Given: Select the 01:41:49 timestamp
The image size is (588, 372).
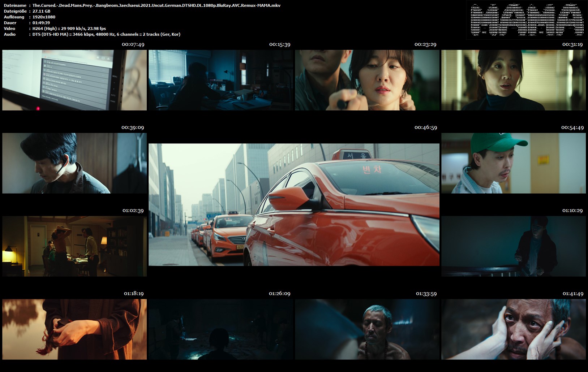Looking at the screenshot, I should tap(573, 294).
